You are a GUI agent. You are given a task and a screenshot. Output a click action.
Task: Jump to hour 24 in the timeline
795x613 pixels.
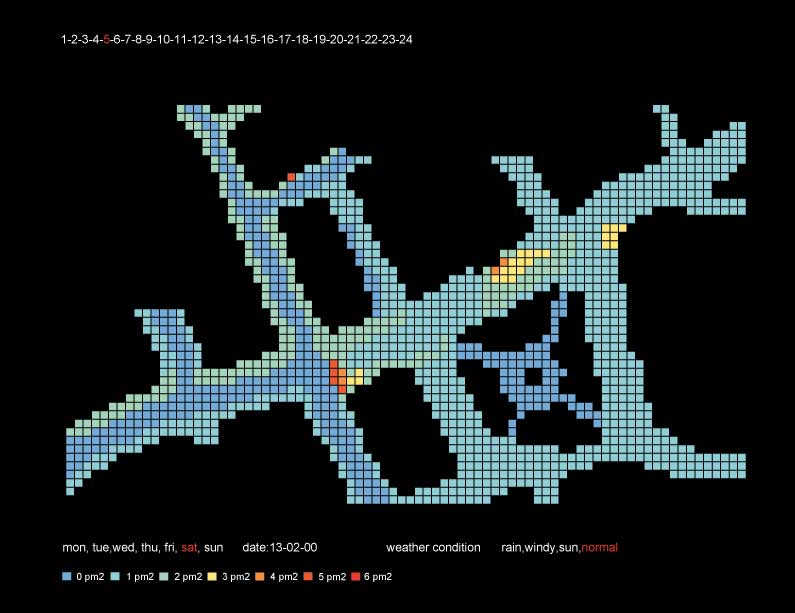(x=406, y=40)
